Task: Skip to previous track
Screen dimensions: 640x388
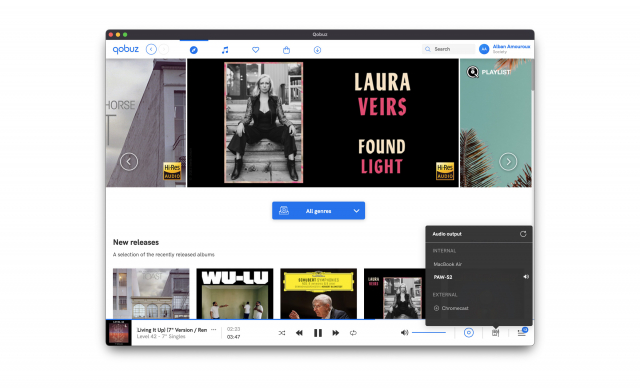Action: [299, 333]
